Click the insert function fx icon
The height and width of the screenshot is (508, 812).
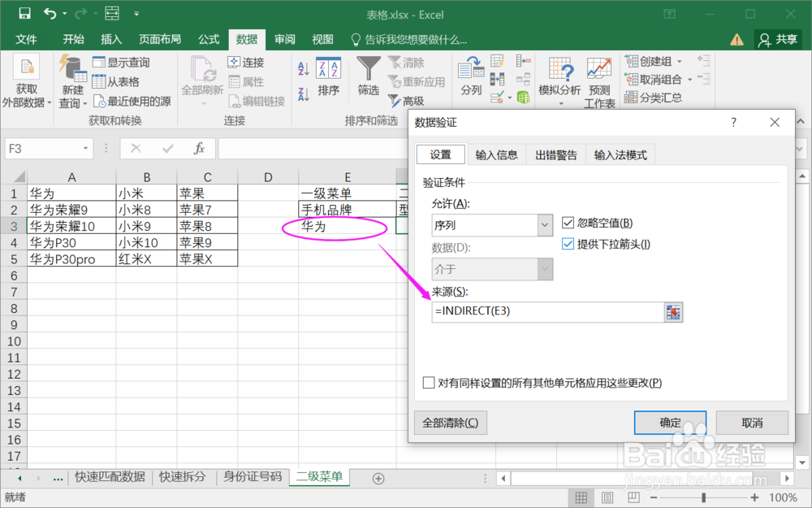199,149
